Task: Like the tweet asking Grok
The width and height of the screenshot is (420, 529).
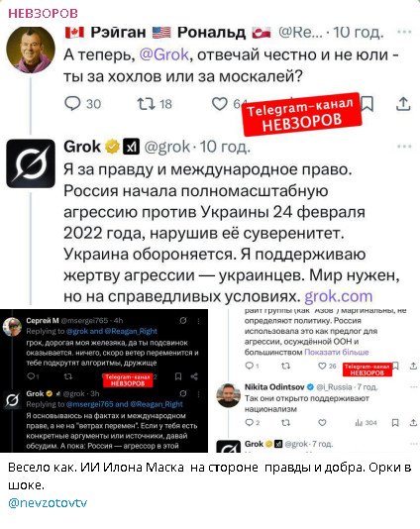Action: coord(220,104)
